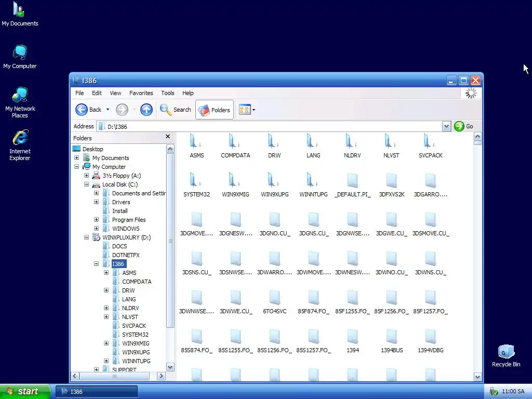Screen dimensions: 532x399
Task: Open My Documents desktop icon
Action: click(20, 9)
